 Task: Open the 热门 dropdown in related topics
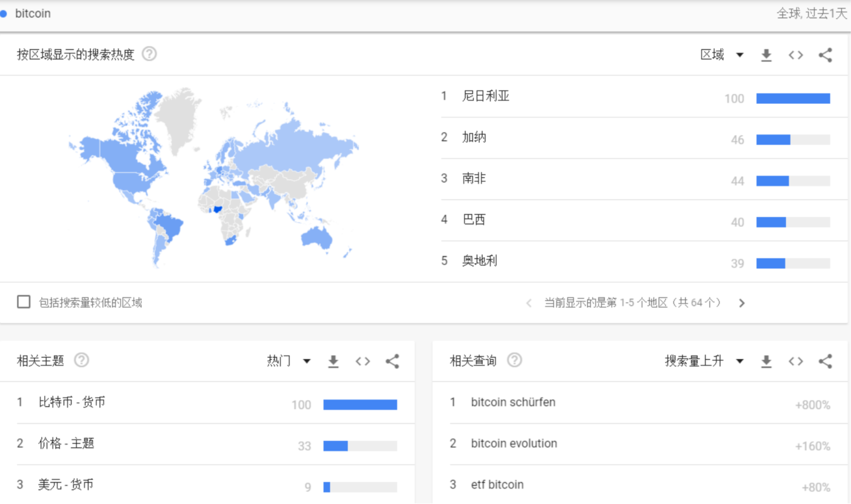click(x=289, y=361)
